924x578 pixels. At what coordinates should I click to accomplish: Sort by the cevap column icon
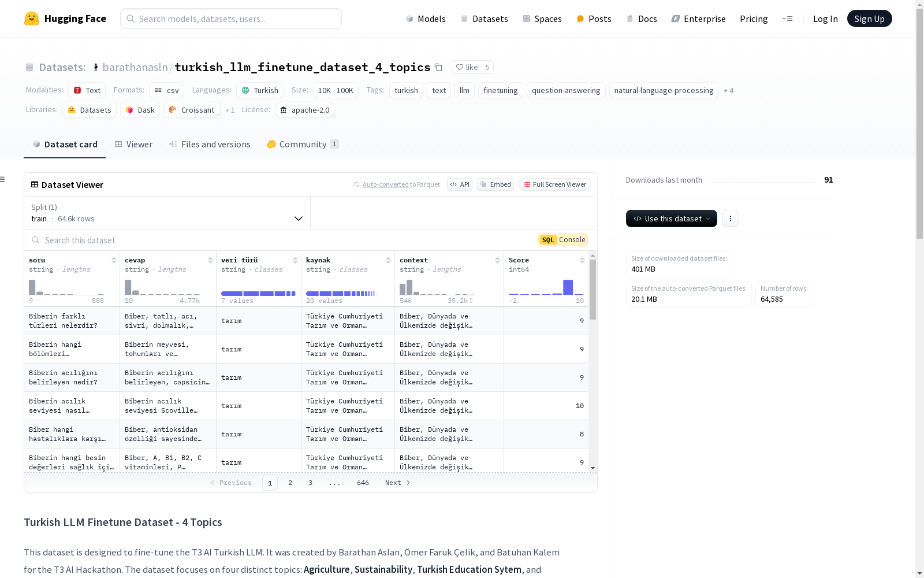click(x=210, y=260)
